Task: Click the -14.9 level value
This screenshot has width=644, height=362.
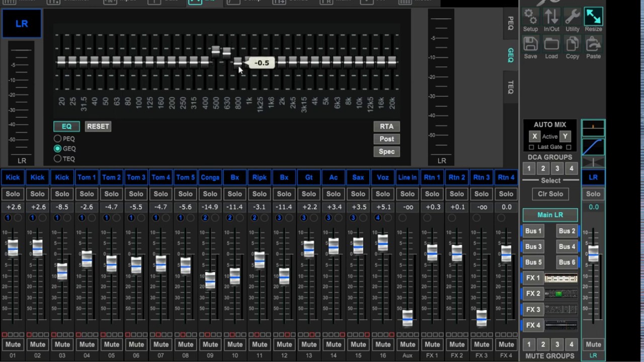Action: pos(210,207)
